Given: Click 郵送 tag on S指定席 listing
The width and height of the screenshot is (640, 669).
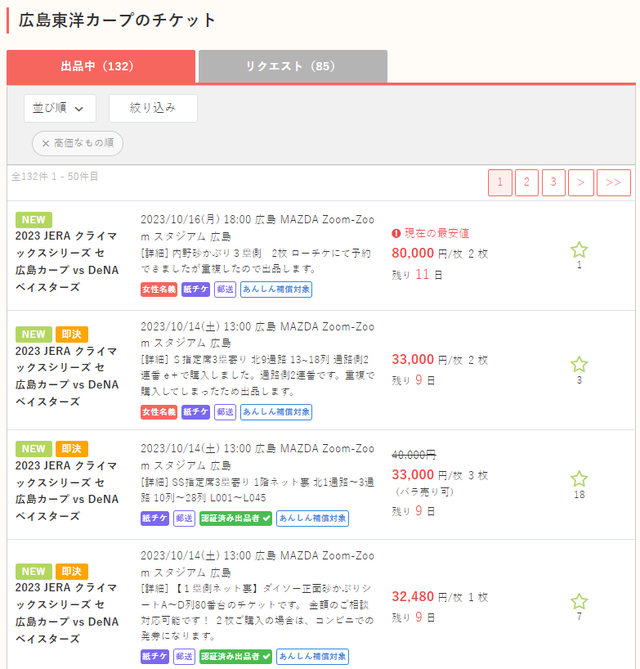Looking at the screenshot, I should (225, 412).
